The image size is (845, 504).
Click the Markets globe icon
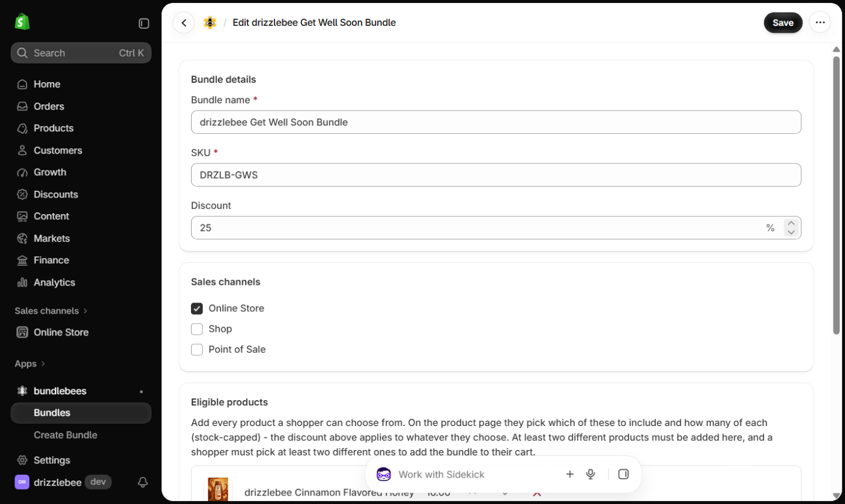(22, 238)
